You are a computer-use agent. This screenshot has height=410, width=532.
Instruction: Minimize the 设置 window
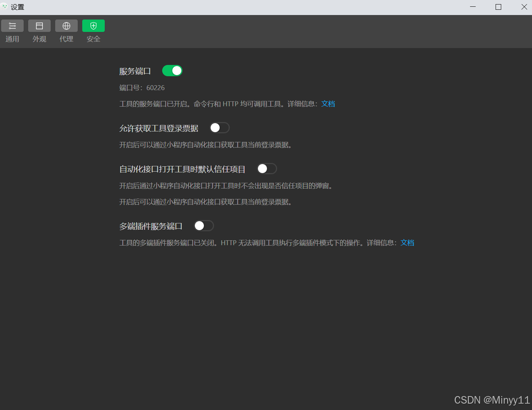click(x=473, y=7)
